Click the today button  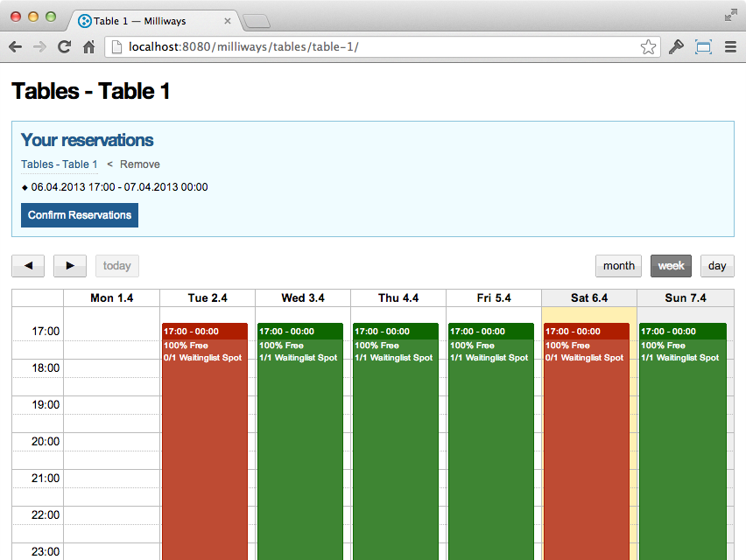117,266
